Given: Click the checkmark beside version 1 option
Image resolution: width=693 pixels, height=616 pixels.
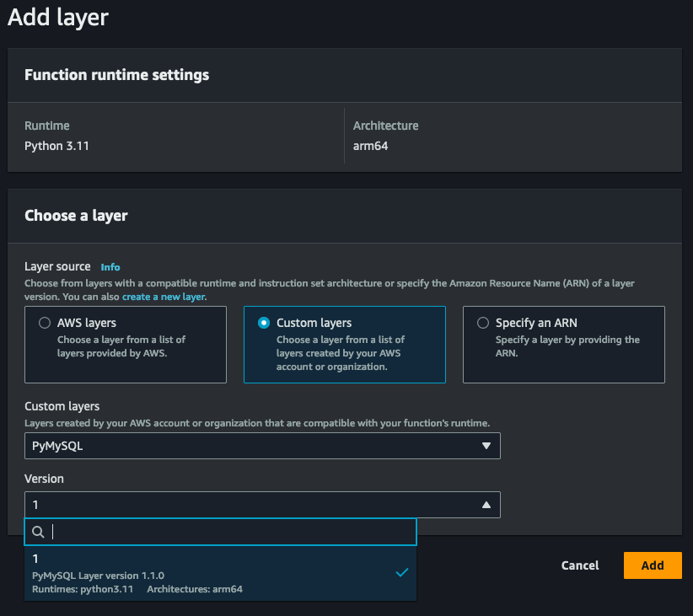Looking at the screenshot, I should coord(402,570).
